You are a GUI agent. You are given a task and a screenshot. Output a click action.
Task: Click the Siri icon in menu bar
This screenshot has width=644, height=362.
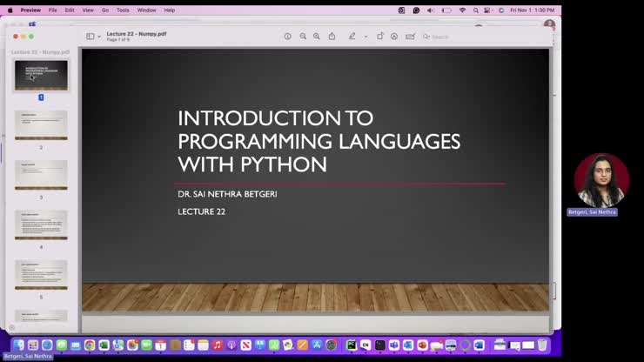point(501,10)
